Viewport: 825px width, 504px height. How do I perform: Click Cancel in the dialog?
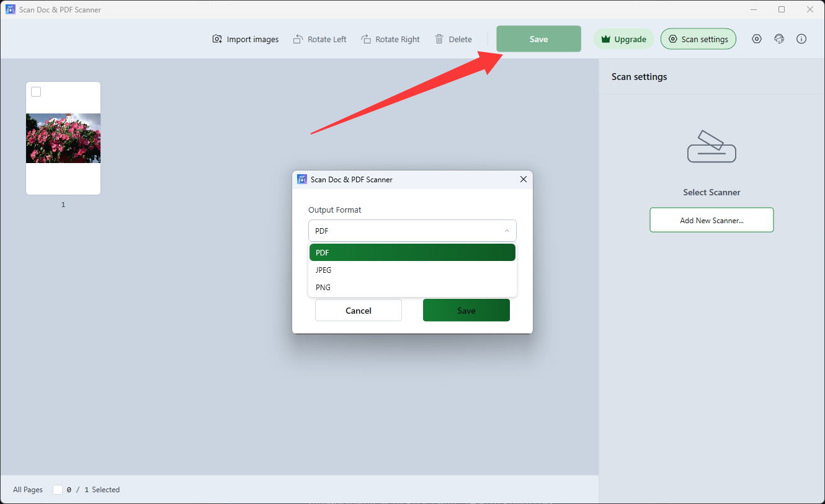(x=359, y=311)
